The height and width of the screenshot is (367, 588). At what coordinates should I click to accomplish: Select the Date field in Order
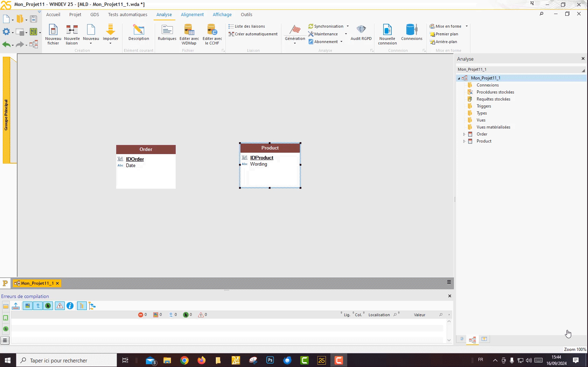point(131,166)
